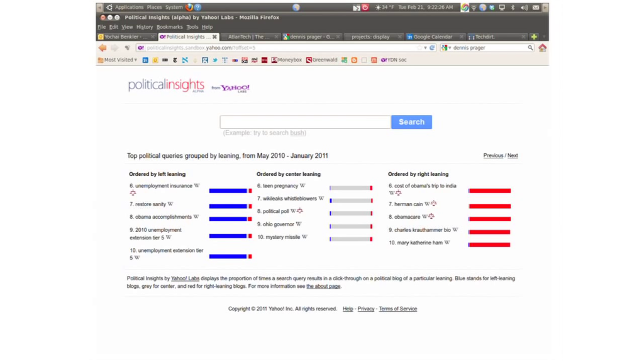Click Wikipedia icon next to mystery missile
Image resolution: width=644 pixels, height=362 pixels.
point(305,237)
